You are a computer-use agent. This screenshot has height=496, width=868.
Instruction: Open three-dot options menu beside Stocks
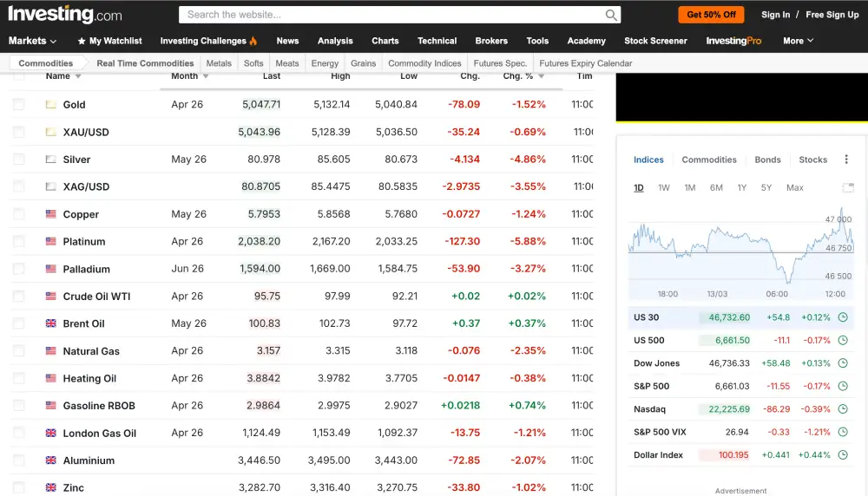pyautogui.click(x=847, y=160)
